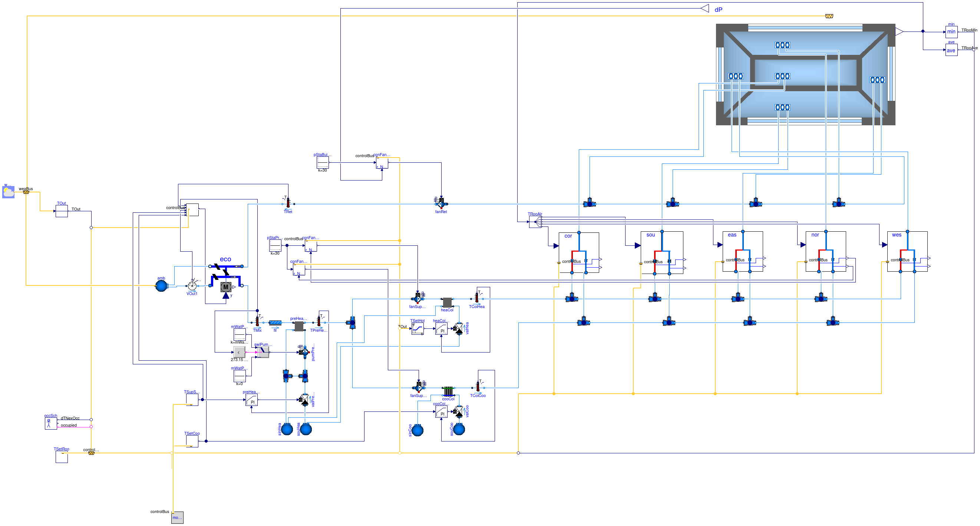Select the swiPum switch block
The height and width of the screenshot is (526, 980).
point(263,352)
